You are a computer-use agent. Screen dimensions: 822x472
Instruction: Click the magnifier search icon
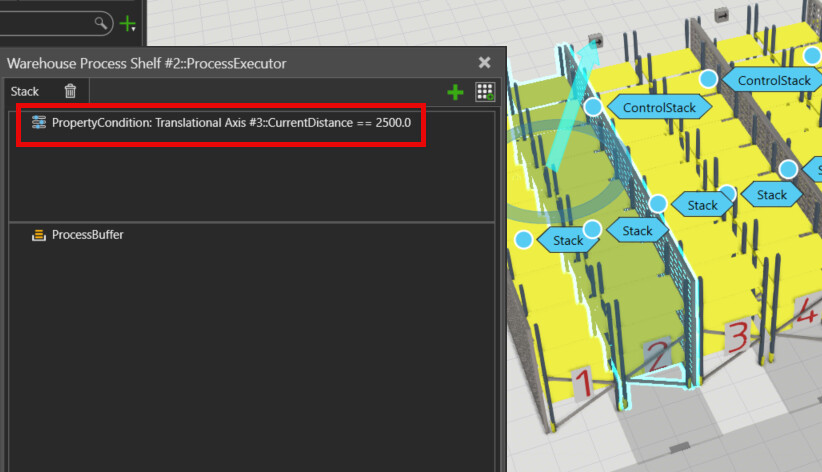[x=101, y=23]
